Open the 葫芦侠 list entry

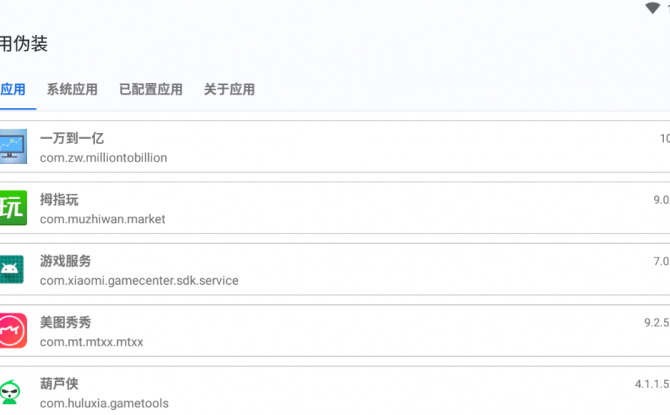click(335, 391)
